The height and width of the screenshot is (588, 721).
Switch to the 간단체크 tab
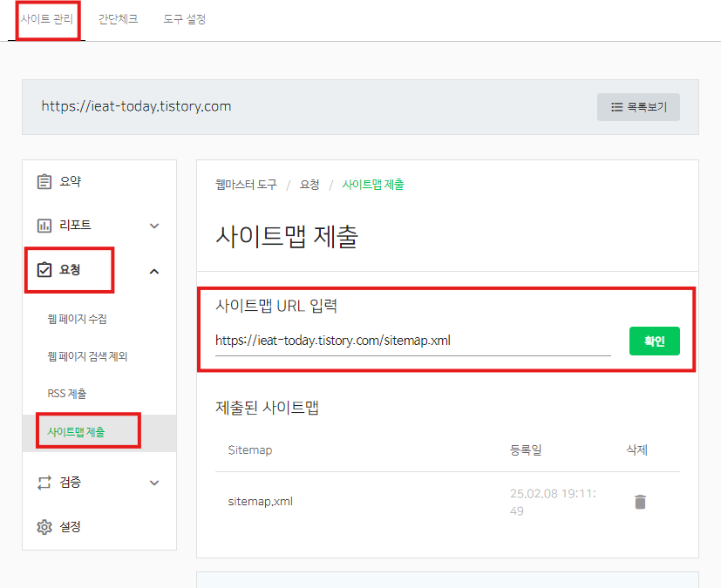point(118,19)
